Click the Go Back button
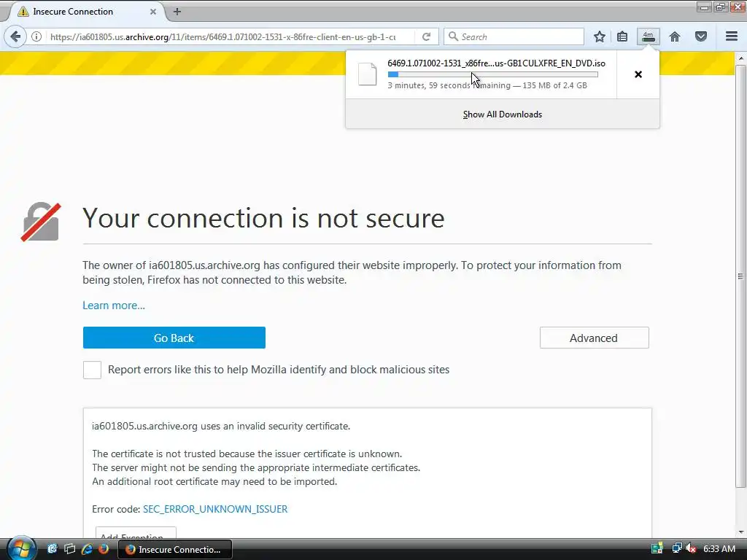This screenshot has height=560, width=747. (174, 338)
